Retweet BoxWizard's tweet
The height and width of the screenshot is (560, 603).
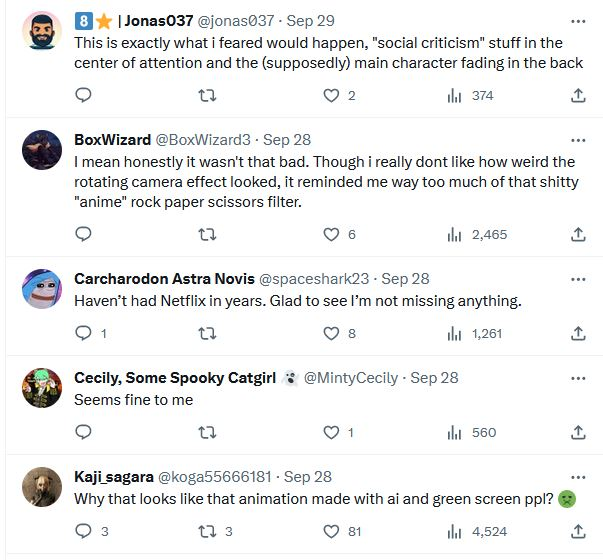click(x=207, y=234)
